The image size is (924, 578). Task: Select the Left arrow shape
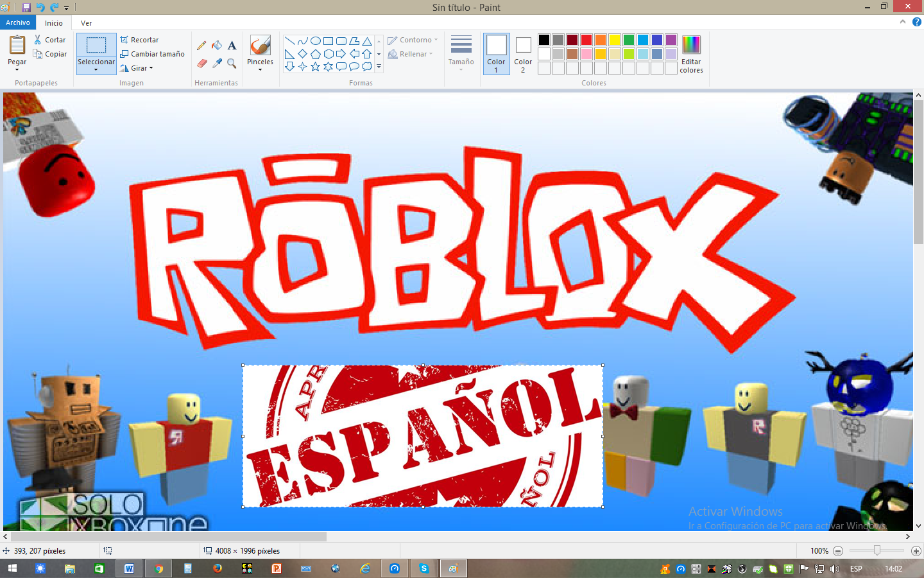coord(354,54)
